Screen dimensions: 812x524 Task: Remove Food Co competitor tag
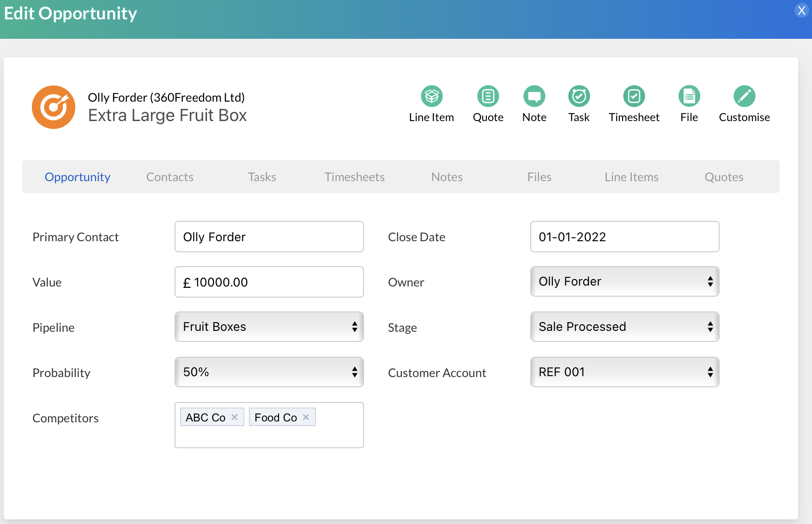click(306, 417)
